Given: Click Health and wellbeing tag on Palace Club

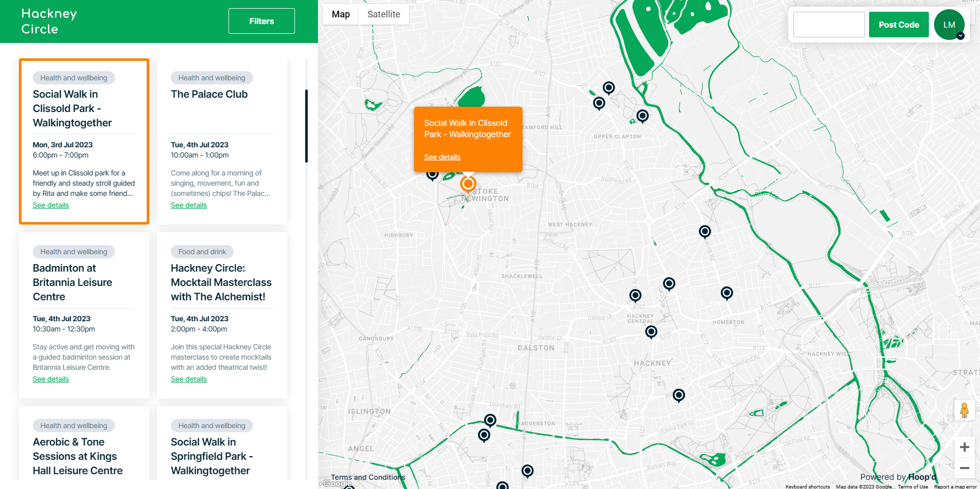Looking at the screenshot, I should [212, 78].
